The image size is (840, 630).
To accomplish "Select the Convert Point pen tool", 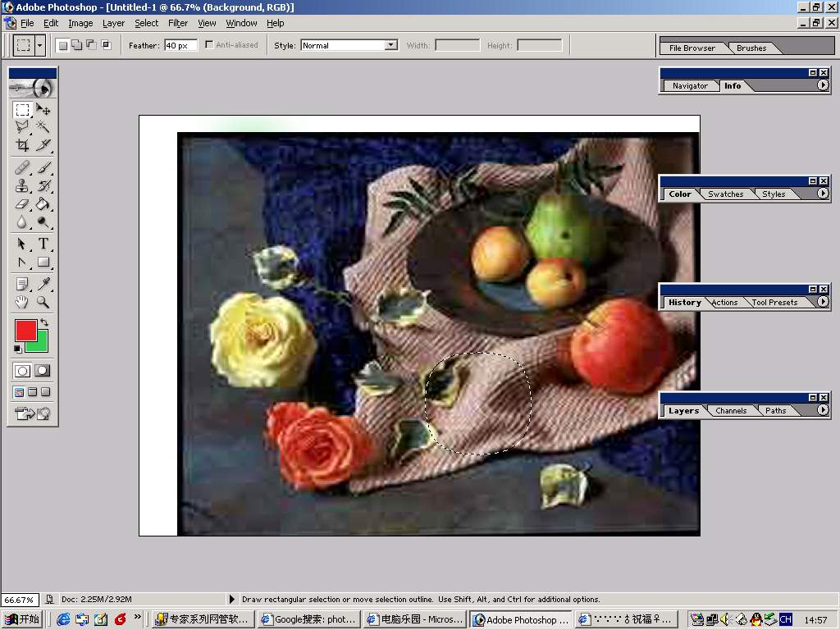I will (22, 262).
